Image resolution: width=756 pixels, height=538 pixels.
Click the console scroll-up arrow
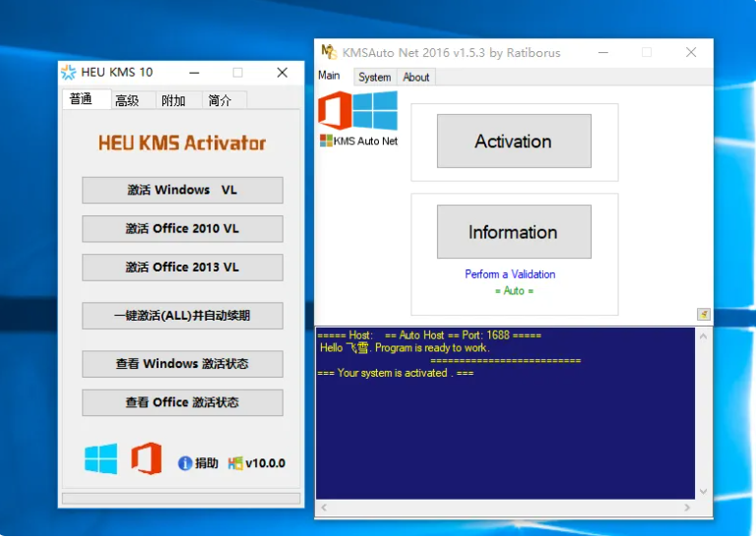[703, 336]
